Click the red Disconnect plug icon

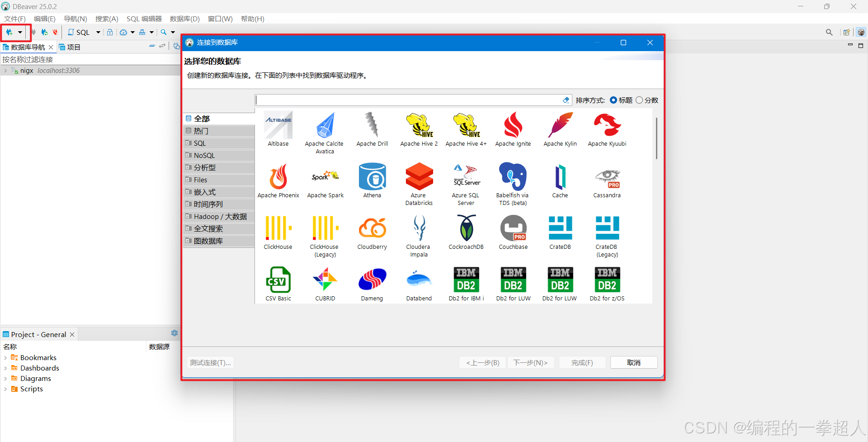click(x=55, y=32)
